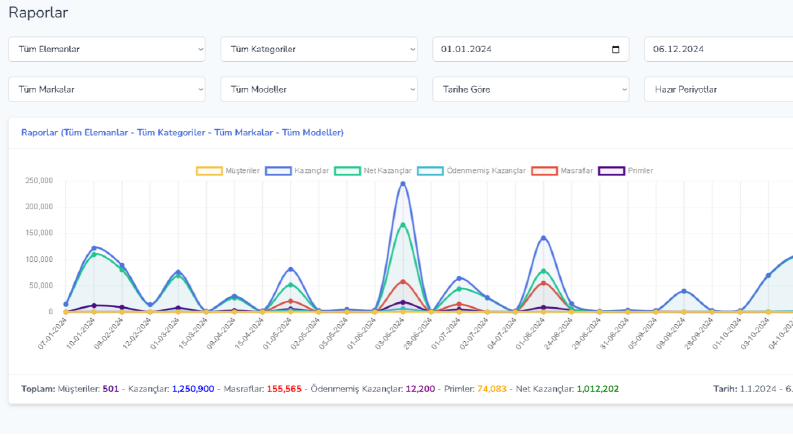Click Kazançlar point at 09-09-2024

(x=684, y=291)
